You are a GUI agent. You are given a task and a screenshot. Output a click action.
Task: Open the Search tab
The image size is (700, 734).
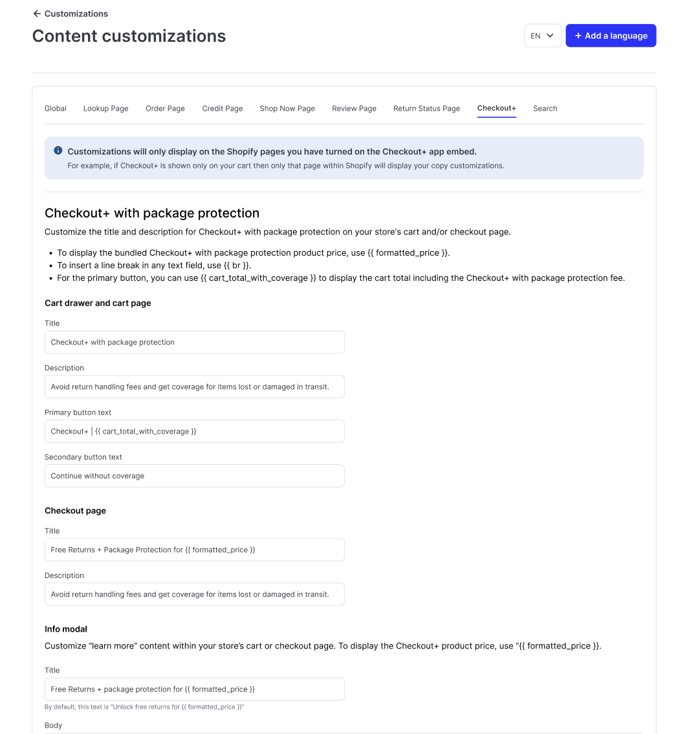[545, 108]
